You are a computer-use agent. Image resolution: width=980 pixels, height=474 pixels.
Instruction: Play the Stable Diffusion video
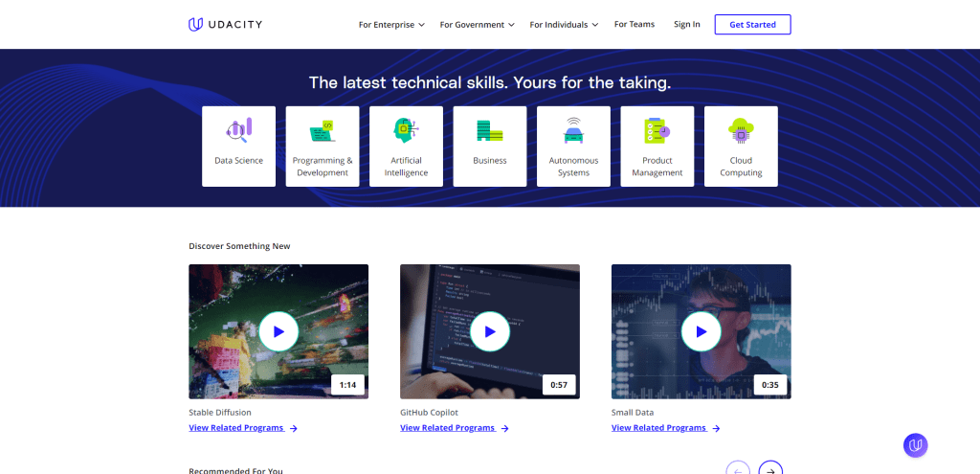278,331
